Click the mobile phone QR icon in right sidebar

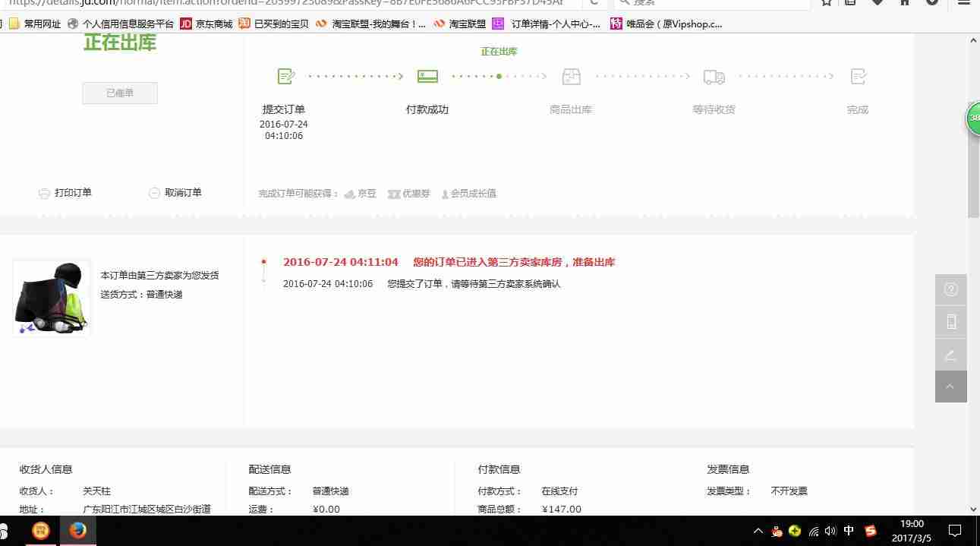tap(950, 322)
